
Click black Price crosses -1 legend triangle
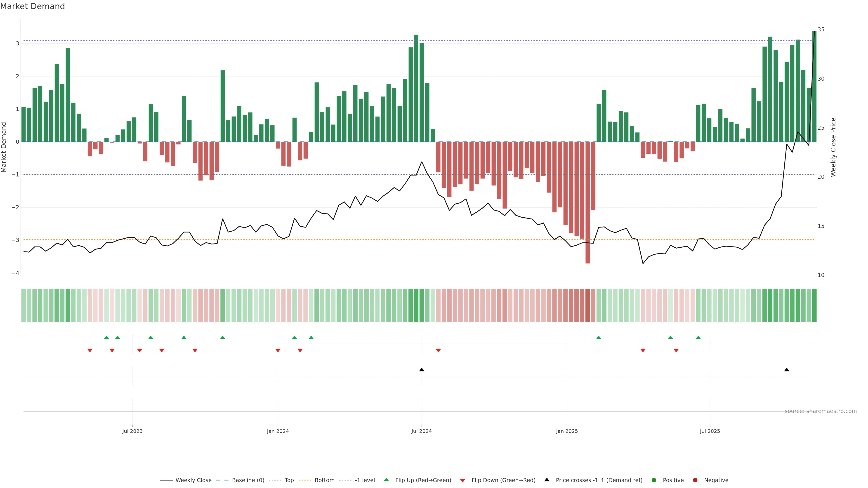[547, 480]
